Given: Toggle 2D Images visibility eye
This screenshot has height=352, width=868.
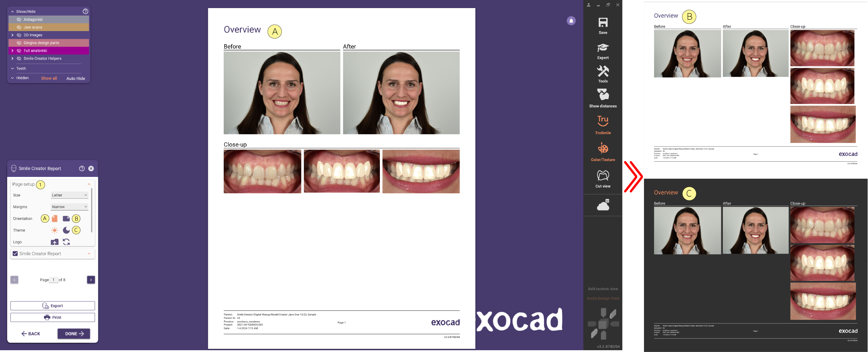Looking at the screenshot, I should coord(19,35).
